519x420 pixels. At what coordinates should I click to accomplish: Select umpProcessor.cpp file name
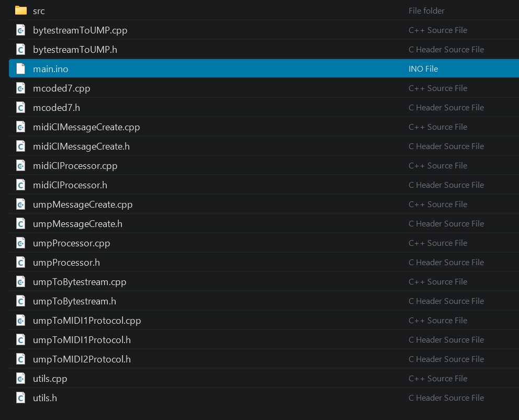pos(71,243)
